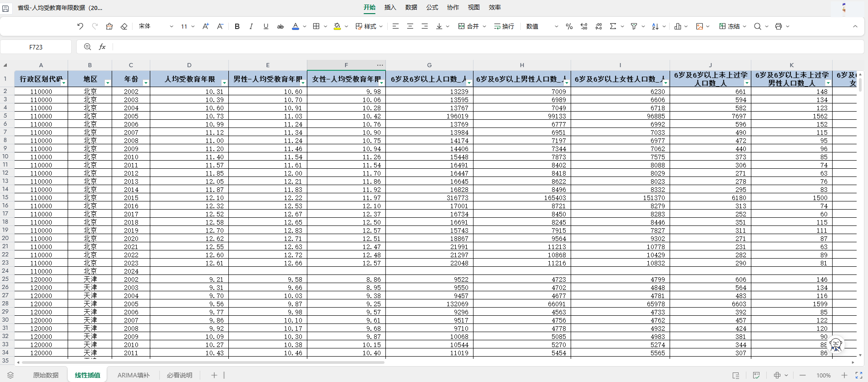This screenshot has height=382, width=868.
Task: Switch to the 插入 menu tab
Action: click(x=390, y=7)
